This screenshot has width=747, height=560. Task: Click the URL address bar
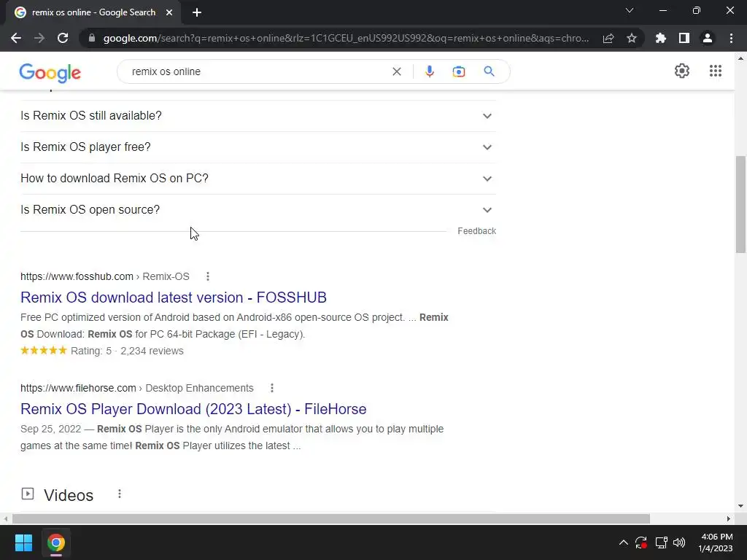click(346, 38)
